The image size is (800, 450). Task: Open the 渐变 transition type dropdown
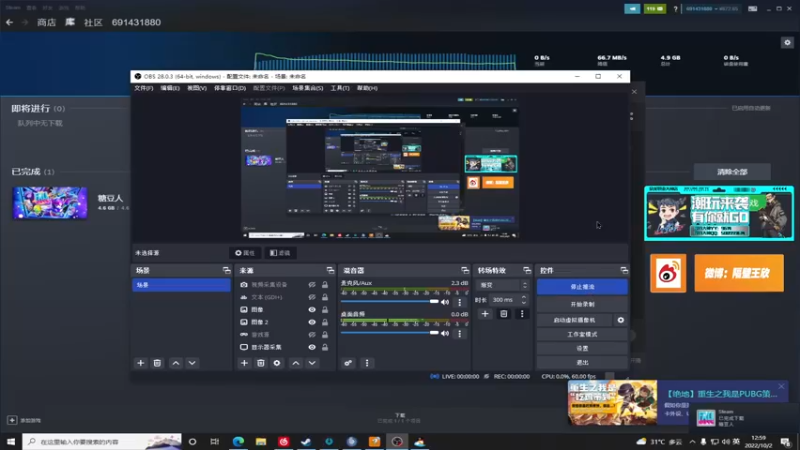[x=503, y=285]
